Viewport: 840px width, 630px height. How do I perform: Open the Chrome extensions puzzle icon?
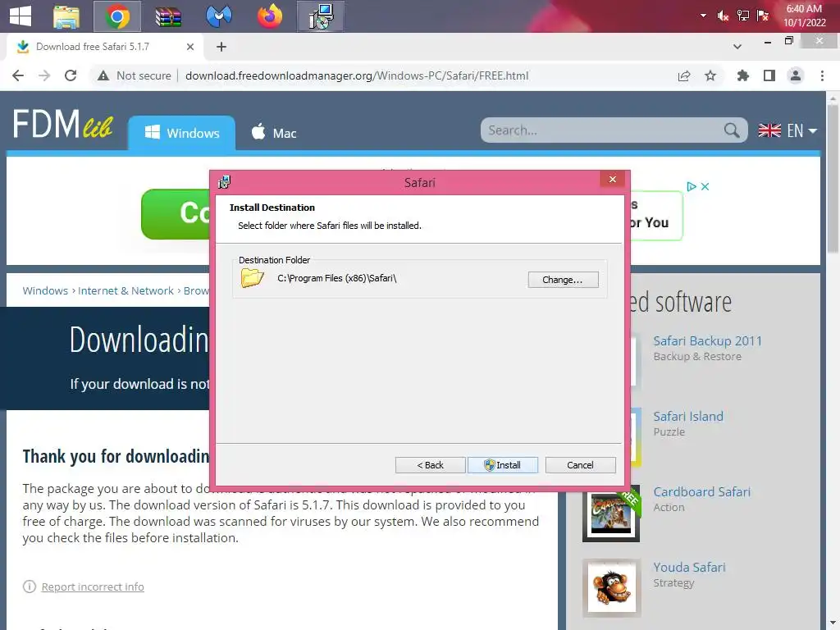(742, 75)
